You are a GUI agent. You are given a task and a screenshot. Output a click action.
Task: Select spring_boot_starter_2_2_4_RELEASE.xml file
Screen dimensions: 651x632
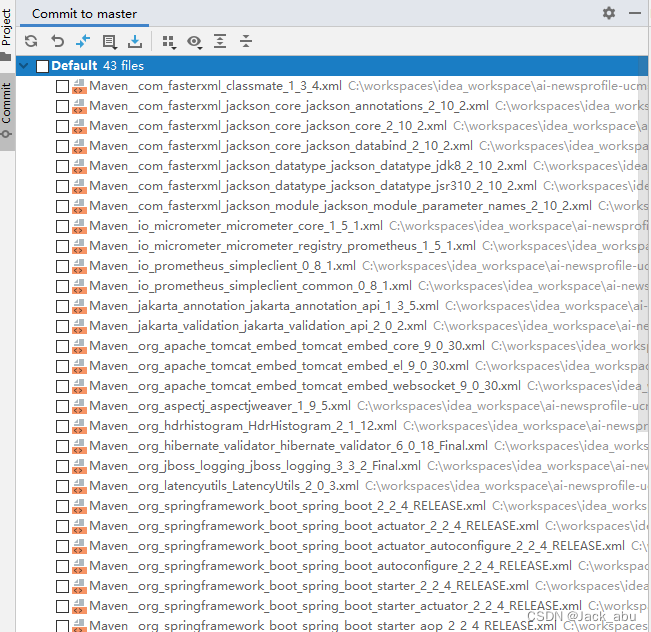pos(309,586)
